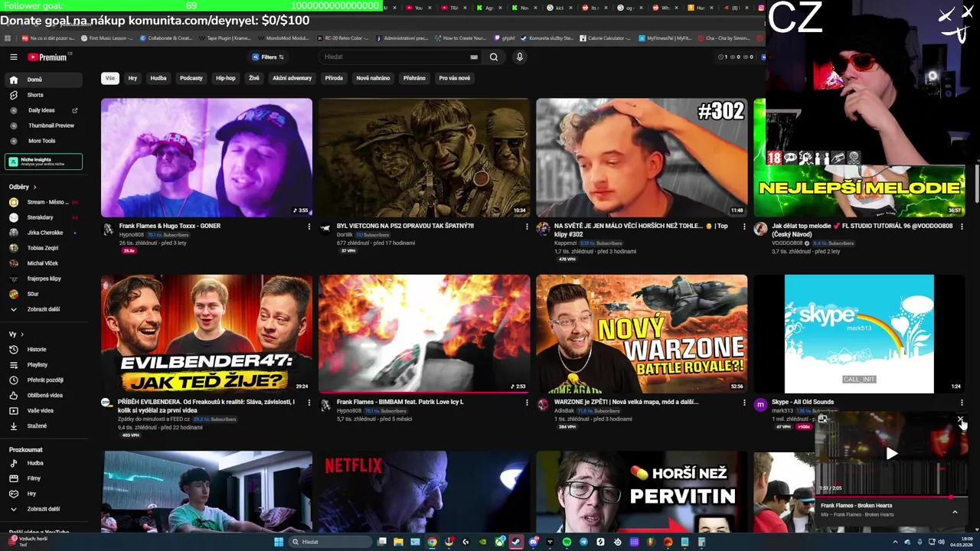Viewport: 980px width, 551px height.
Task: Open Playlisty in the sidebar
Action: (43, 365)
